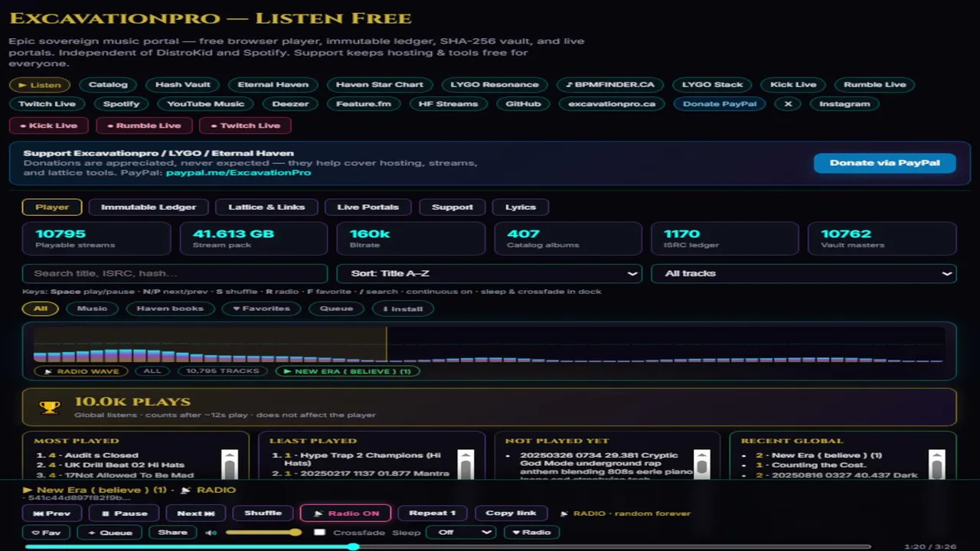Click the Install filter with download arrow
Screen dimensions: 980x551
(403, 308)
